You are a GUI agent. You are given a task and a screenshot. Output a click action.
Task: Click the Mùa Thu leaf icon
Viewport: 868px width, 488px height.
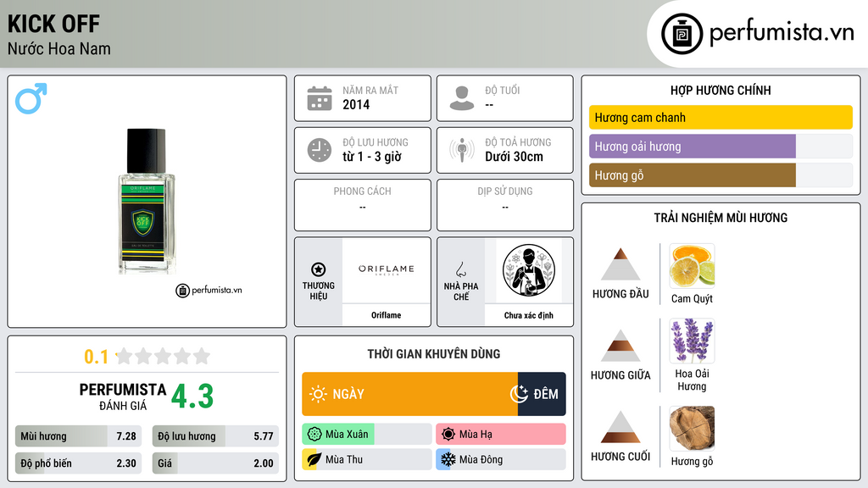(x=314, y=459)
